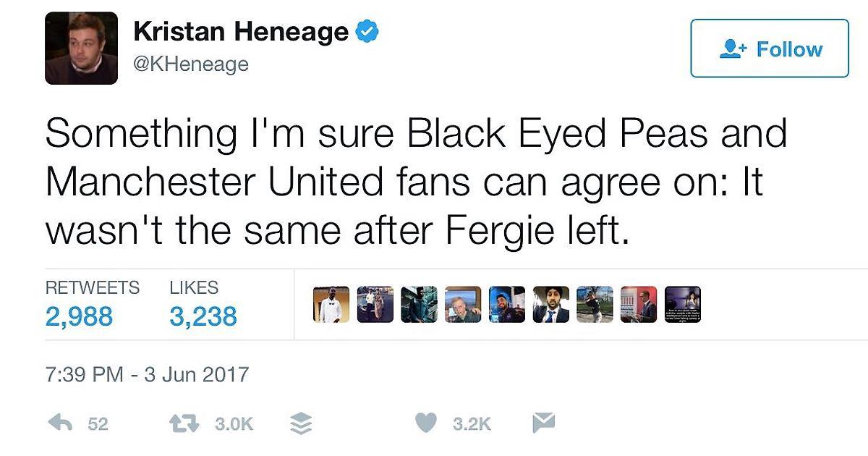Click the Follow button
The height and width of the screenshot is (456, 868).
pos(770,48)
